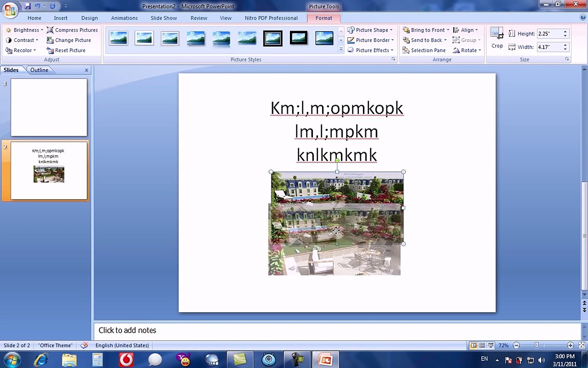The height and width of the screenshot is (368, 588).
Task: Open PowerPoint Help icon
Action: click(x=583, y=17)
